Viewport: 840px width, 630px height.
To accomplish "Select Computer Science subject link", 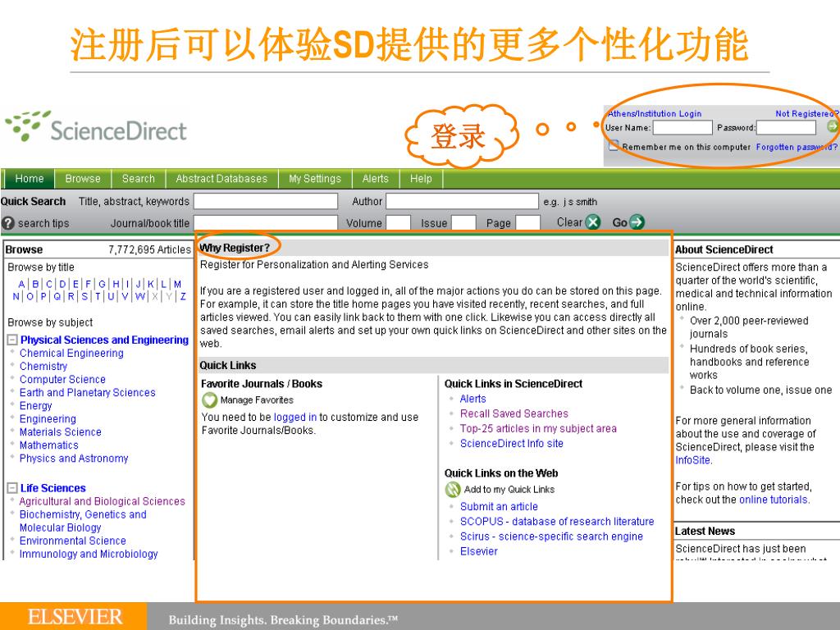I will (x=62, y=380).
